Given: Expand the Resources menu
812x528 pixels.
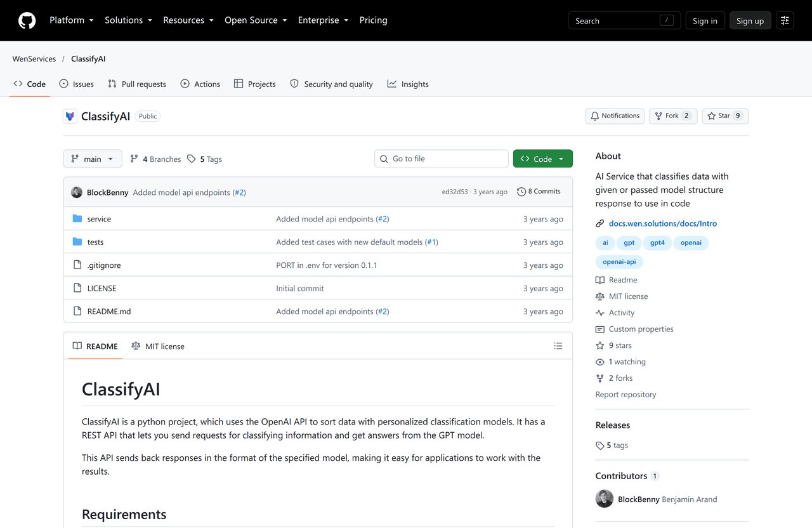Looking at the screenshot, I should 188,20.
